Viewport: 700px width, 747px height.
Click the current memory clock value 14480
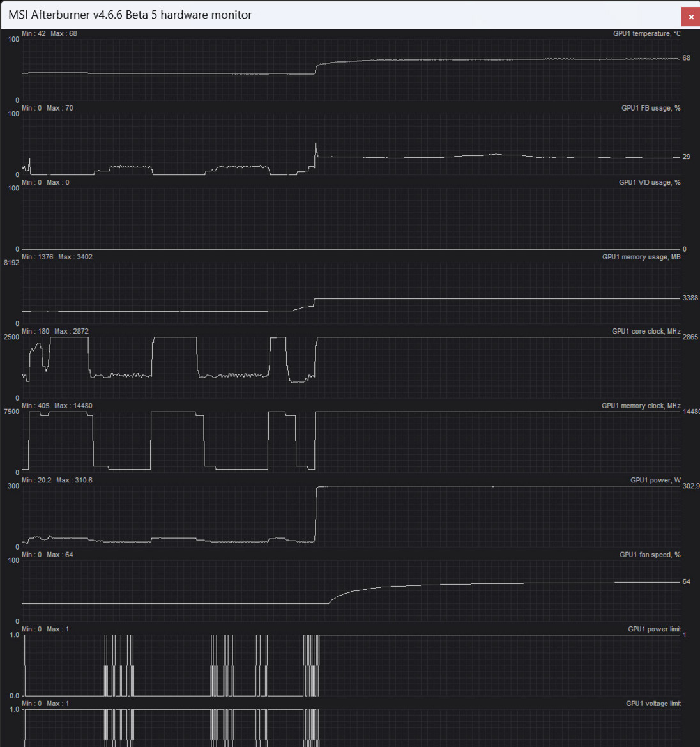[692, 412]
